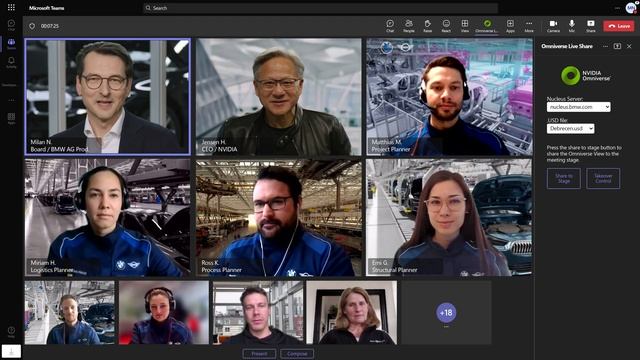The width and height of the screenshot is (640, 360).
Task: Click in the Search box
Action: (320, 8)
